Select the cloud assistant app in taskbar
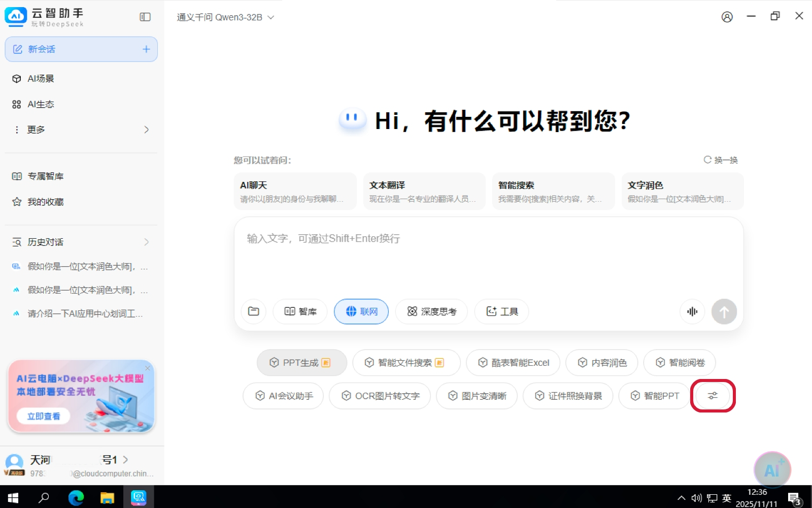812x508 pixels. pos(139,497)
